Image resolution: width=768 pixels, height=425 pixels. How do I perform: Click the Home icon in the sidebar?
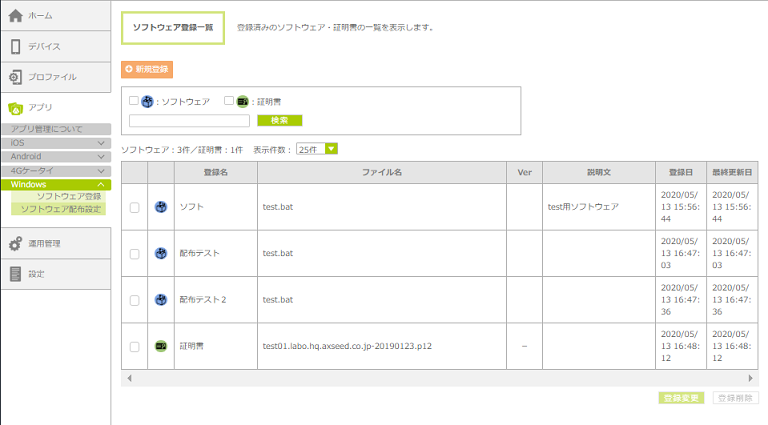[15, 16]
